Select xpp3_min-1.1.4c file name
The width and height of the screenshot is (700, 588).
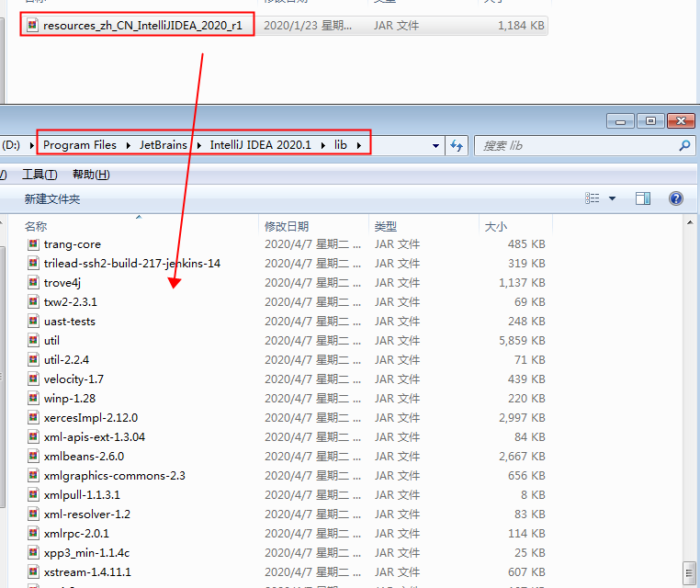coord(87,553)
